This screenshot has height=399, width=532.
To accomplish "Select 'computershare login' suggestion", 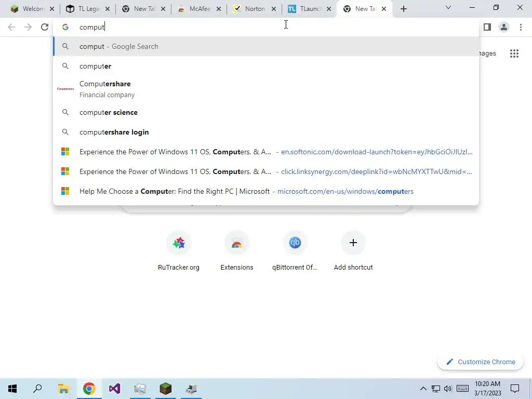I will [266, 132].
